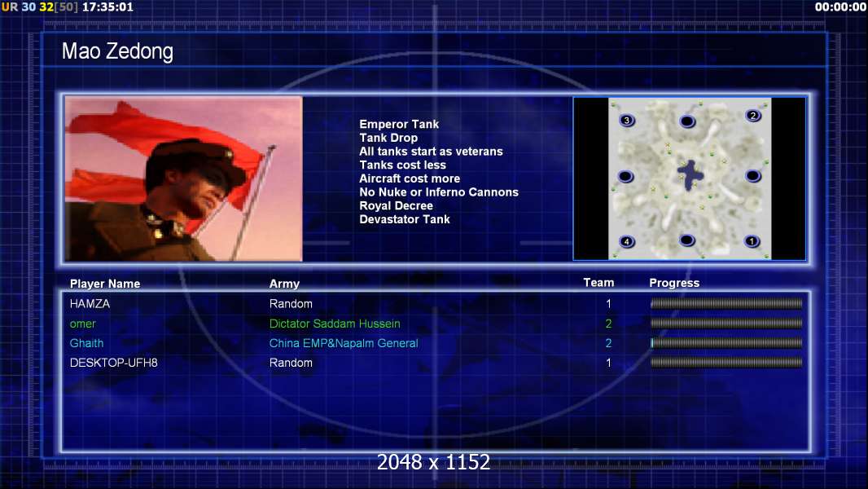Click start position 2 marker on the map
Viewport: 868px width, 489px height.
click(x=753, y=116)
